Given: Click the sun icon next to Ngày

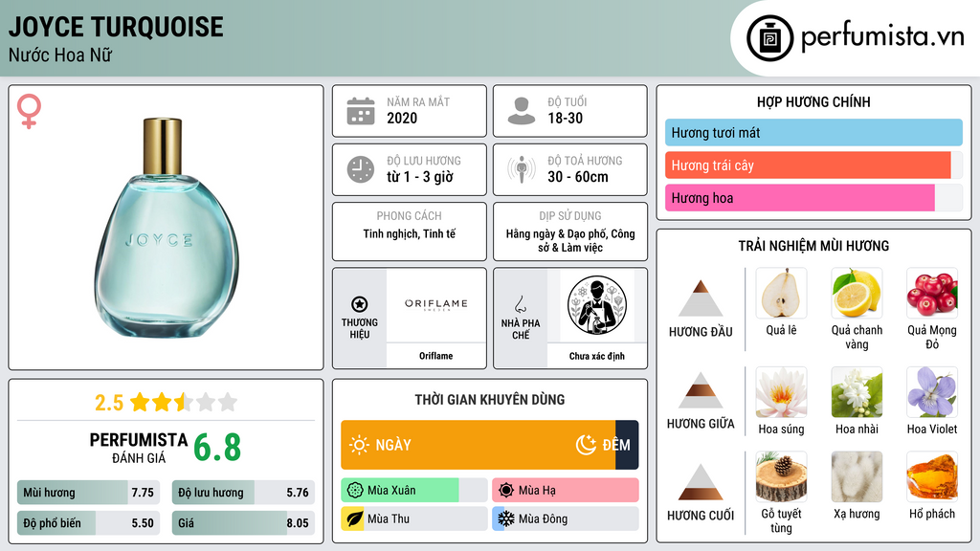Looking at the screenshot, I should [359, 445].
